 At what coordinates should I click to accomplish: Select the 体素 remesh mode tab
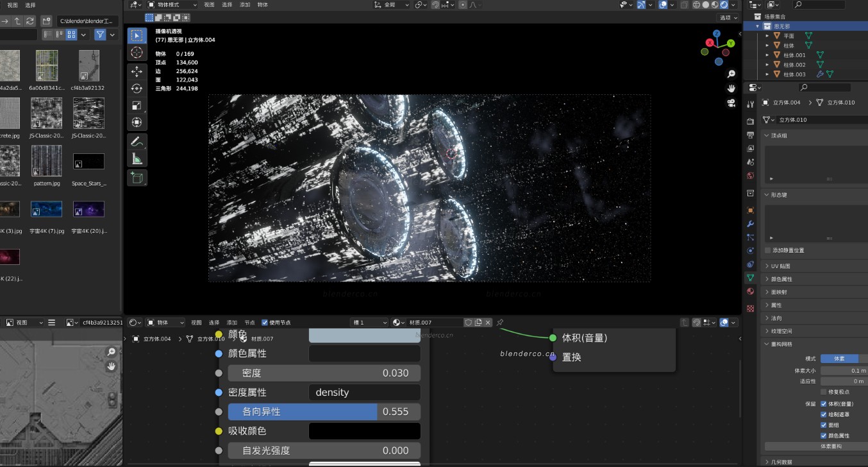[x=839, y=359]
